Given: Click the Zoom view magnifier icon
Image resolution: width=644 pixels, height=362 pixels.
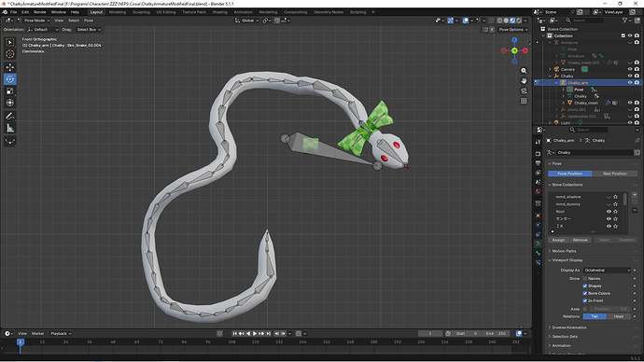Looking at the screenshot, I should pos(524,71).
